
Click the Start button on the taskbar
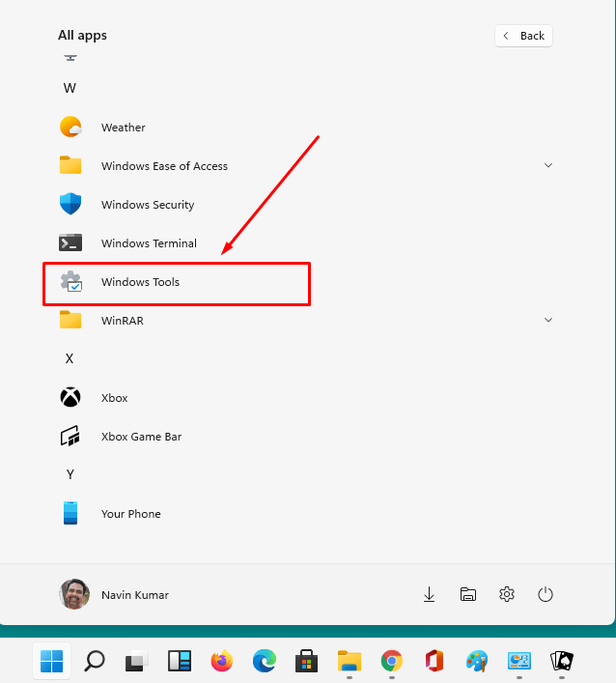[52, 661]
